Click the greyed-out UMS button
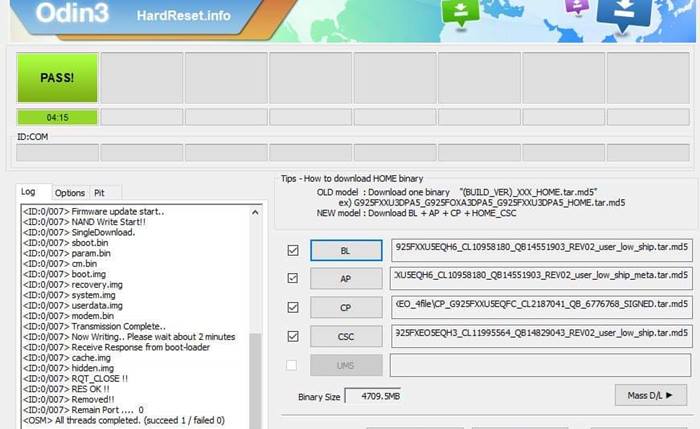 (346, 365)
